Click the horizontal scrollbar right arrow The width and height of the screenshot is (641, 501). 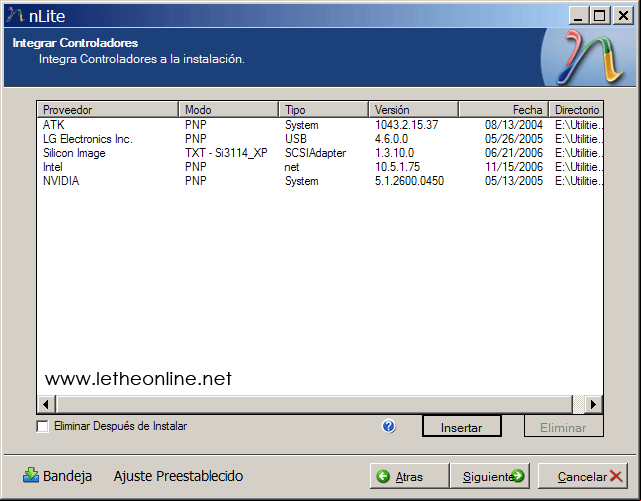(593, 405)
